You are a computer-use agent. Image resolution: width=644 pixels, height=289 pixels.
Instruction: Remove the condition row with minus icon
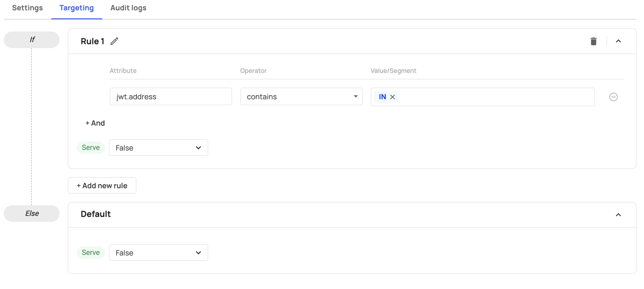click(613, 97)
